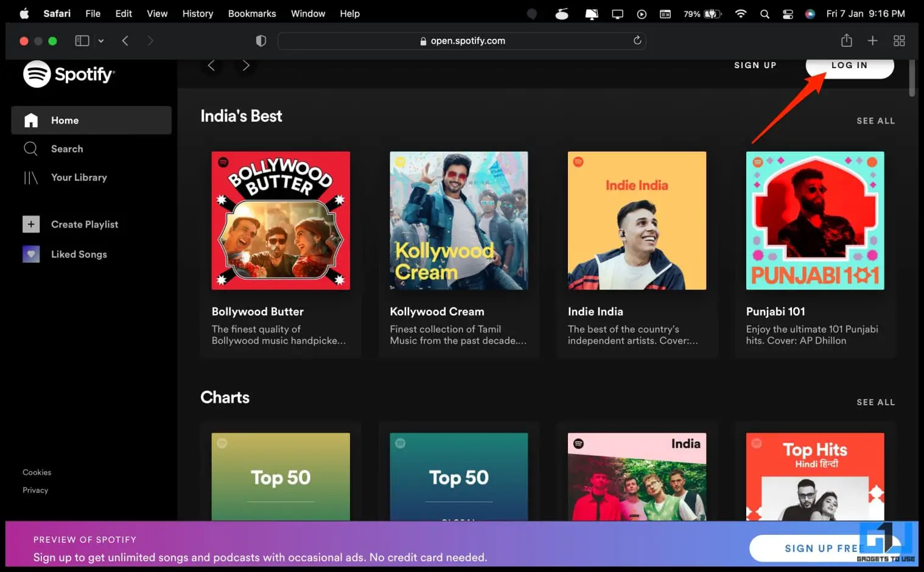Image resolution: width=924 pixels, height=572 pixels.
Task: Open the File menu
Action: [x=93, y=13]
